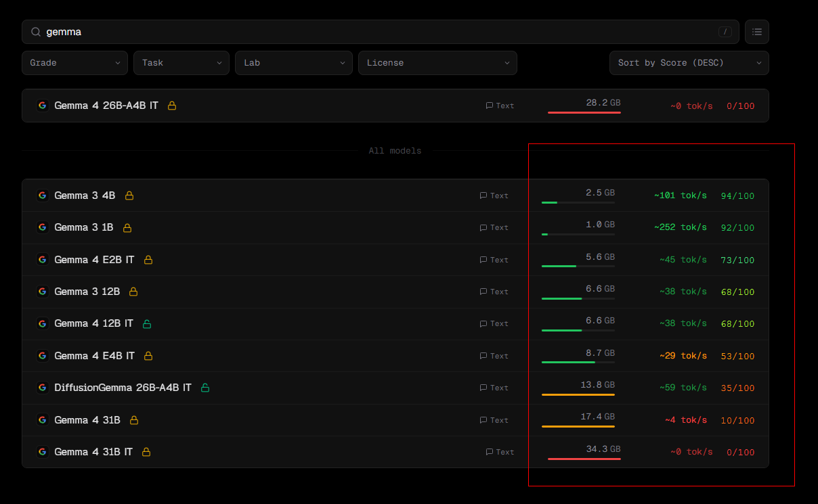Open the Sort by Score (DESC) dropdown
The height and width of the screenshot is (504, 818).
click(x=689, y=63)
